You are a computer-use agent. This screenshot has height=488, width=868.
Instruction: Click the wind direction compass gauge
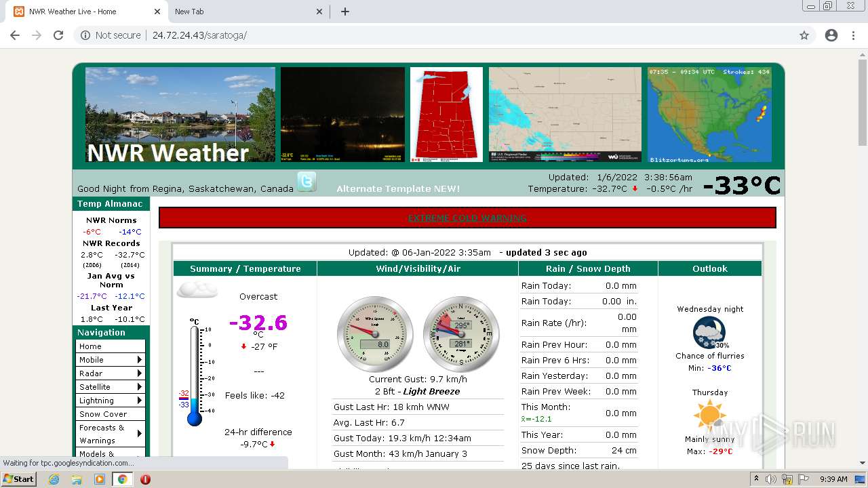pyautogui.click(x=461, y=334)
